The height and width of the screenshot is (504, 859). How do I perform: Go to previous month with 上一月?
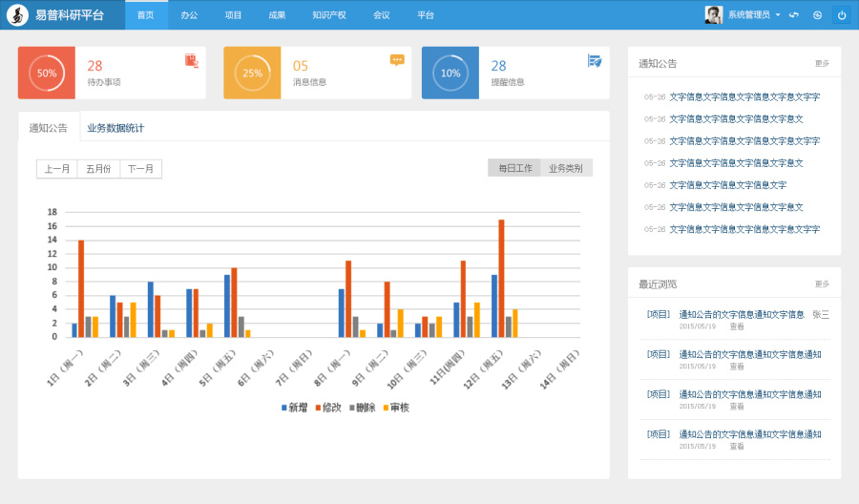tap(57, 169)
